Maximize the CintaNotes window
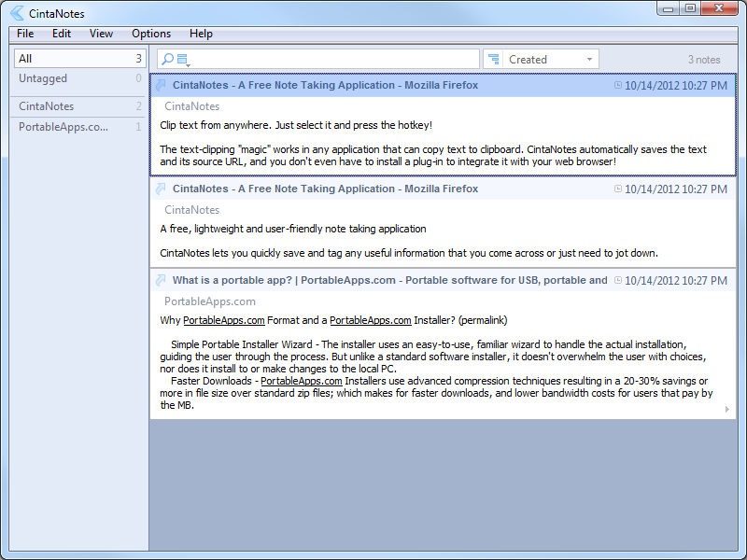The width and height of the screenshot is (747, 560). [x=690, y=8]
